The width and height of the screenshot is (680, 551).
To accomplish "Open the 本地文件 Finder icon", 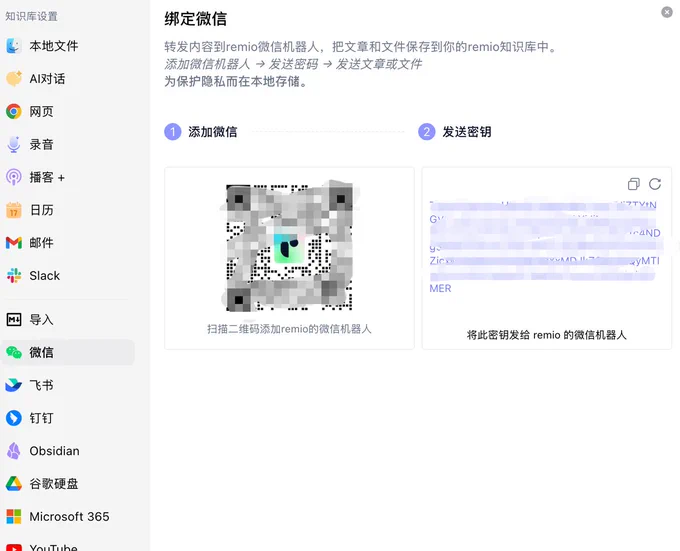I will (14, 46).
